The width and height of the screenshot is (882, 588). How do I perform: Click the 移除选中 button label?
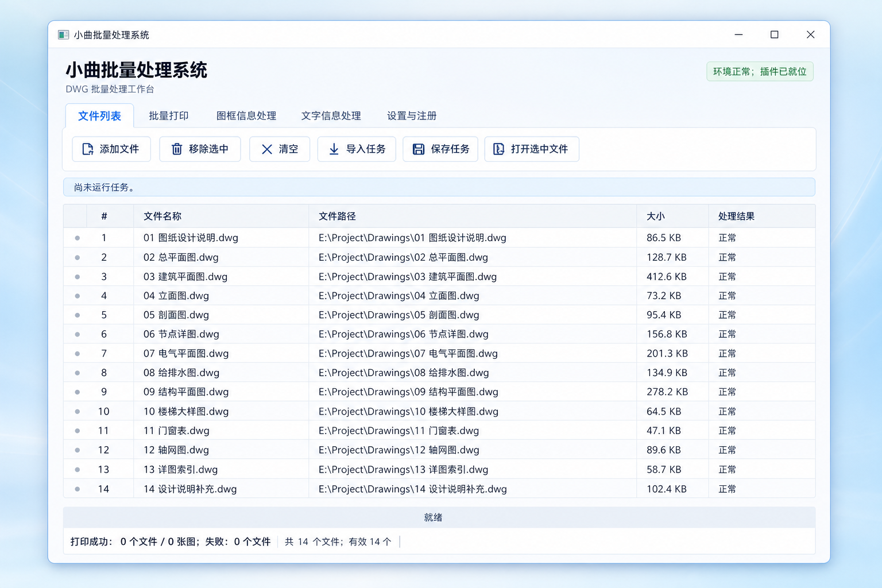click(x=208, y=149)
